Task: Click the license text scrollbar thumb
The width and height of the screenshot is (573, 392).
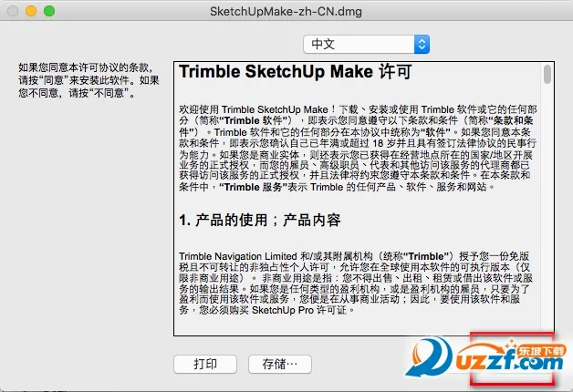Action: click(x=547, y=74)
